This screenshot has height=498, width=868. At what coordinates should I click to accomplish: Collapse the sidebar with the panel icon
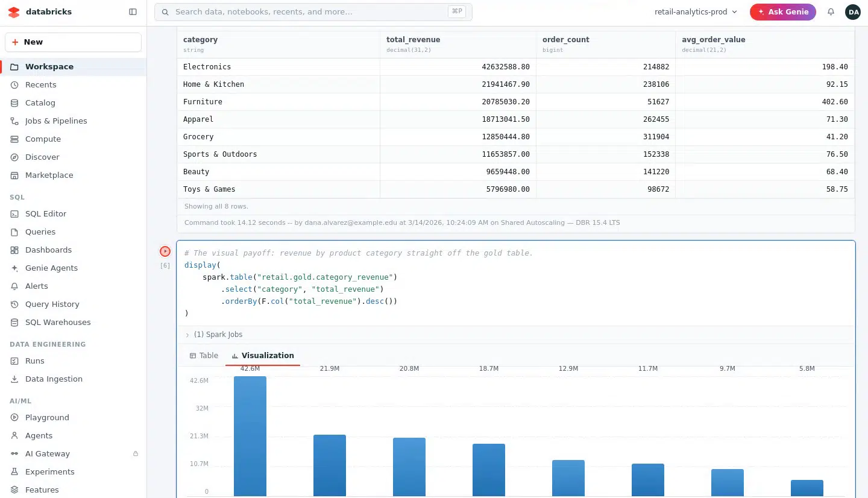(x=133, y=12)
